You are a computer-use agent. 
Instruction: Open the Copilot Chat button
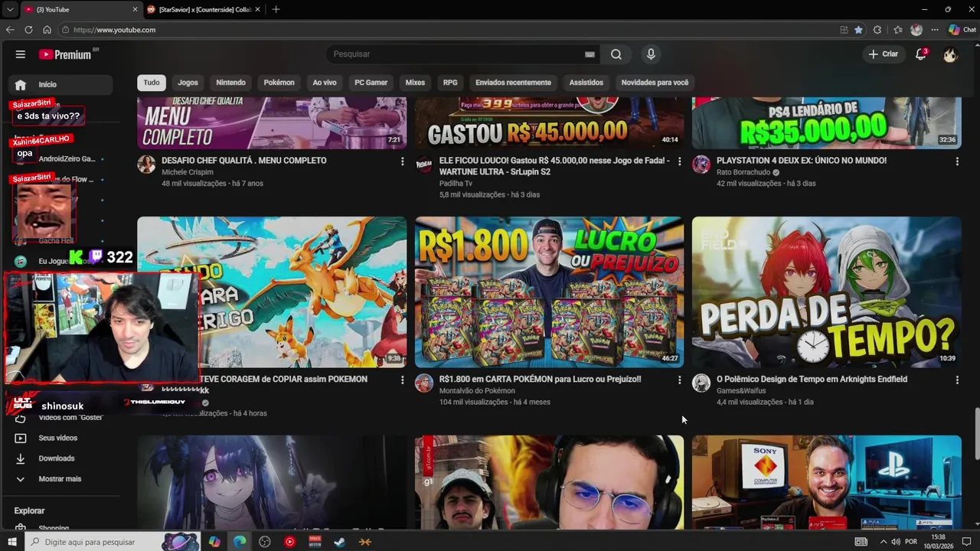962,30
